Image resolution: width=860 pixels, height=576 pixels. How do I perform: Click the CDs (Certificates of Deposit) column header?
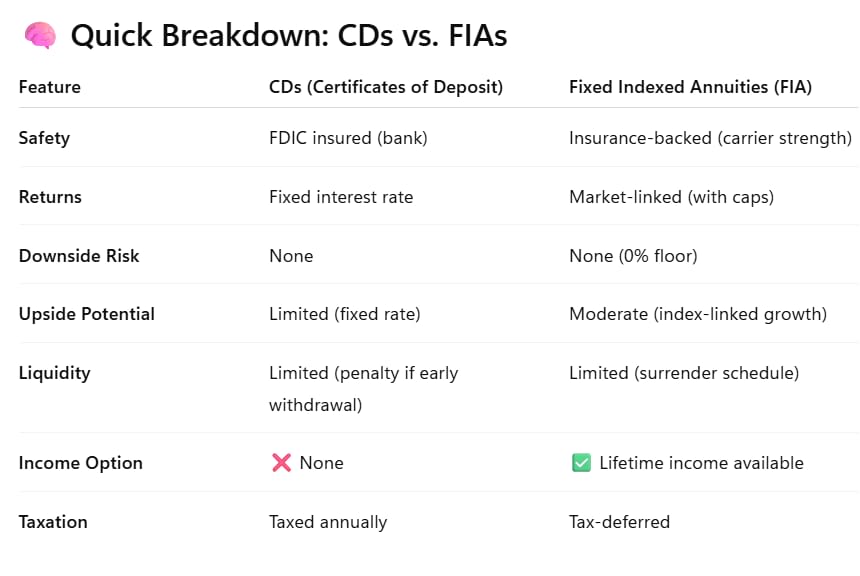click(386, 87)
